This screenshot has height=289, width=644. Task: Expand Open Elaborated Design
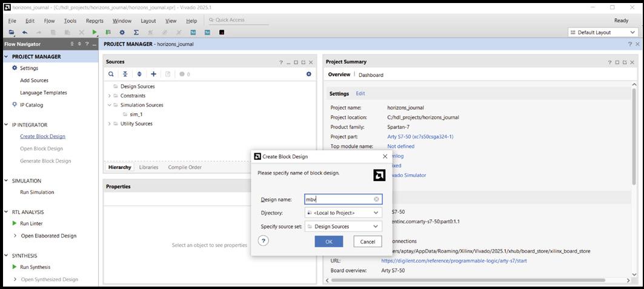(15, 236)
